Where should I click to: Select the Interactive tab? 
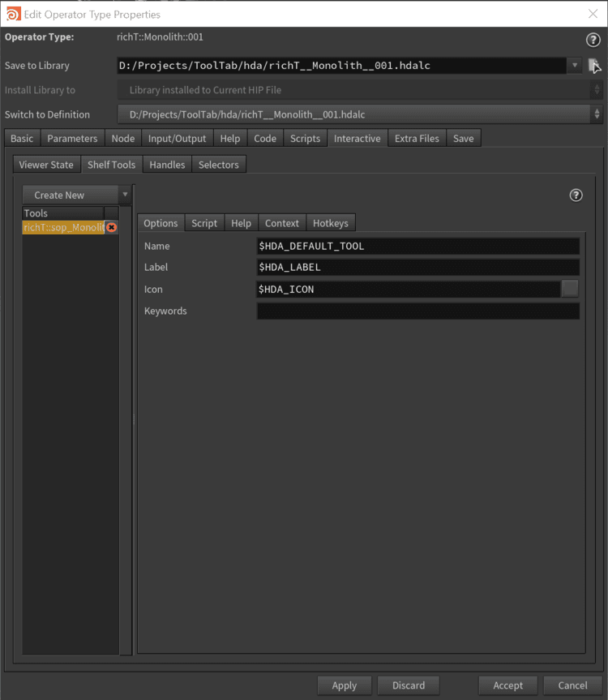click(x=358, y=139)
